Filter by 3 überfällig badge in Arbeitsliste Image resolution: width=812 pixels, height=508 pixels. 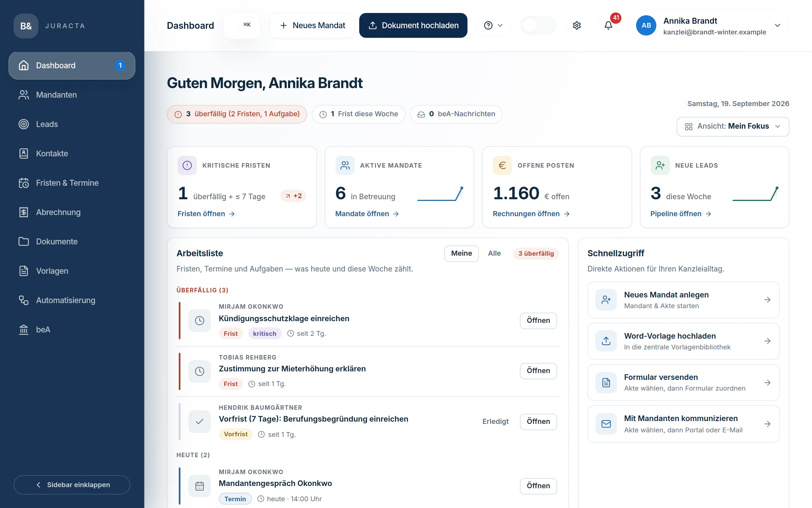pyautogui.click(x=536, y=253)
